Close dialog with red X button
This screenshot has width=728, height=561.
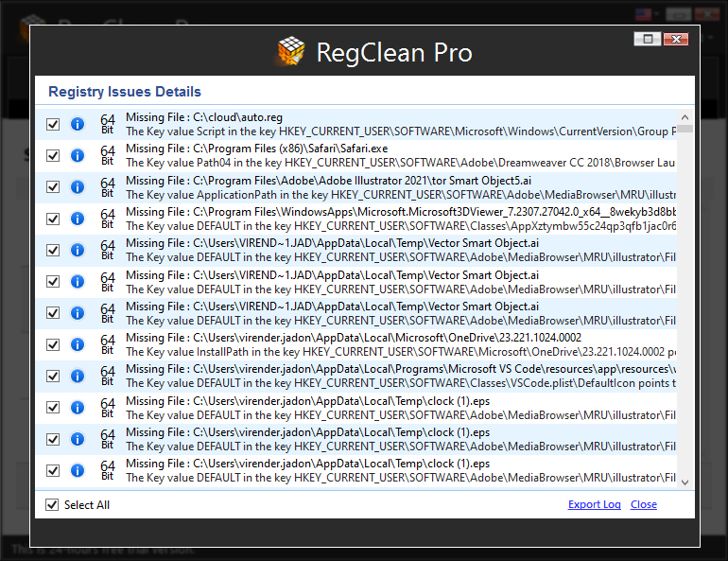(x=676, y=39)
